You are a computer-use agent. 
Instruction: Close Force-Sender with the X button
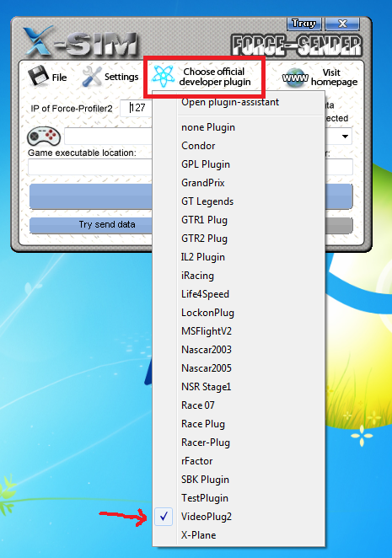[x=342, y=24]
